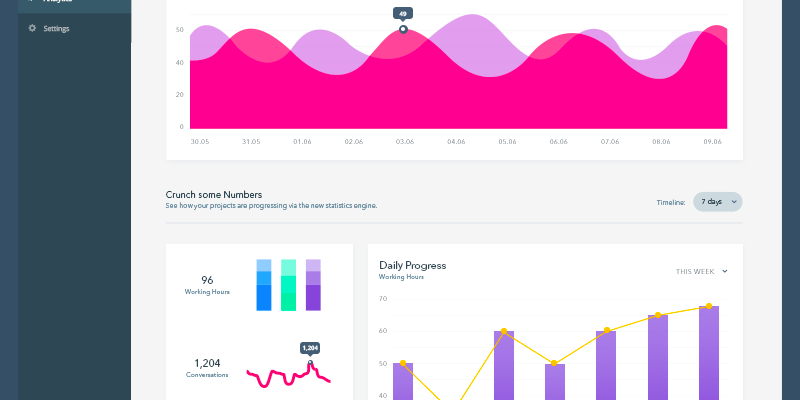800x400 pixels.
Task: Click the blue stacked bar swatch
Action: click(x=264, y=285)
